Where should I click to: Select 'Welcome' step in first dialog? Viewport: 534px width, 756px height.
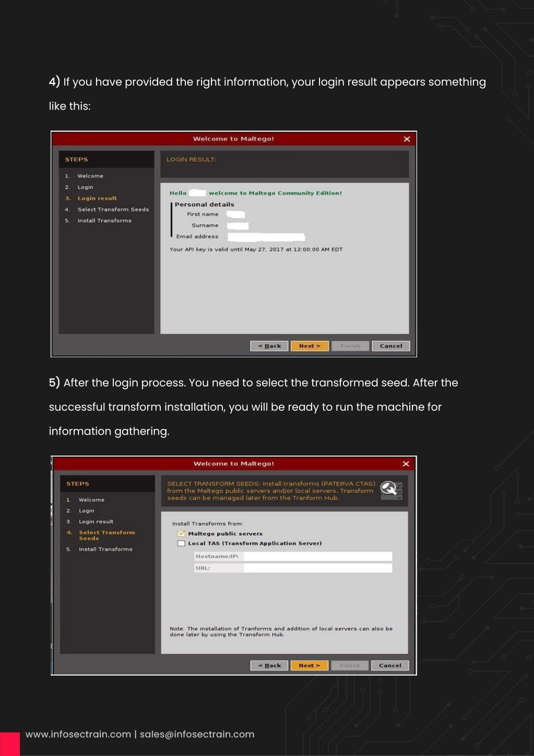(90, 176)
